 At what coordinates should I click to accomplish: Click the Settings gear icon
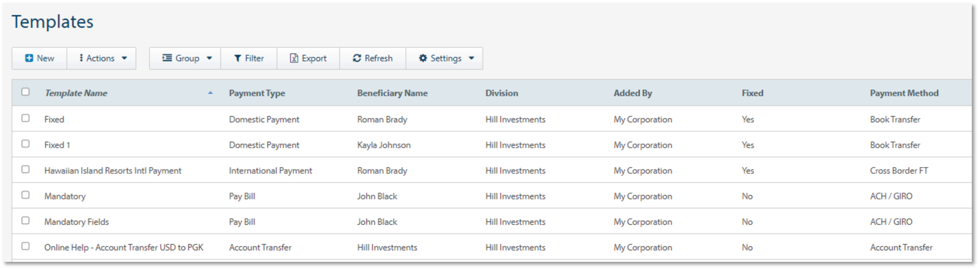(x=423, y=58)
